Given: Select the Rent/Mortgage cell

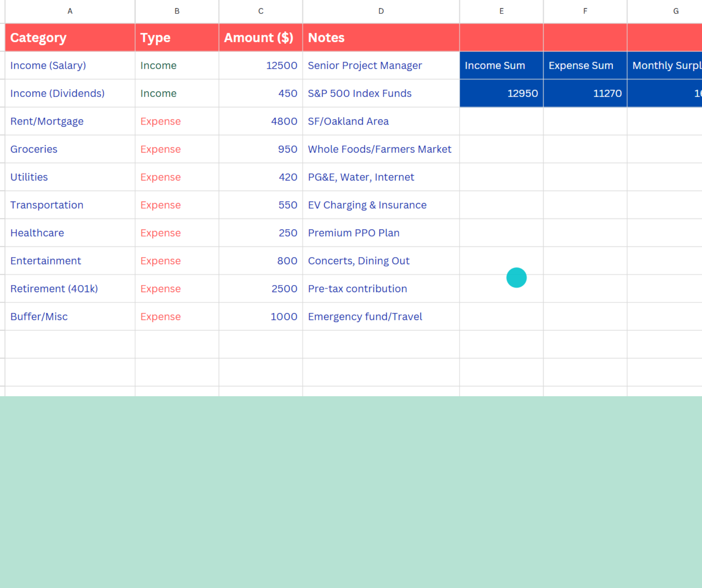Looking at the screenshot, I should [70, 121].
